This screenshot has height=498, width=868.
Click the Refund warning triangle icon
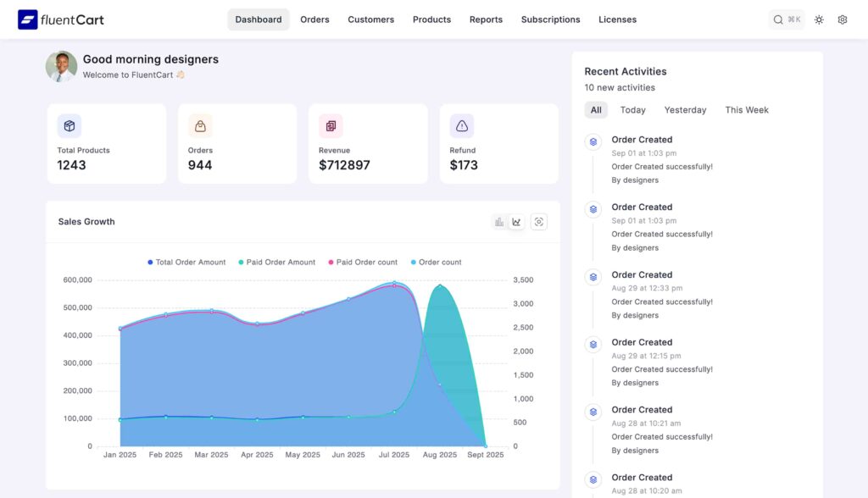462,126
